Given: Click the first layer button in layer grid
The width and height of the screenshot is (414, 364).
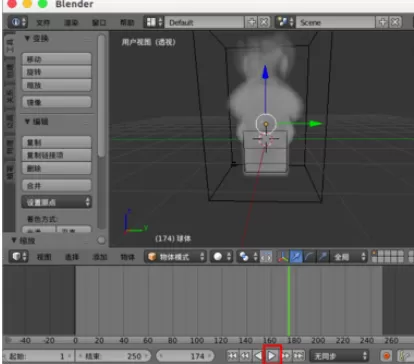Looking at the screenshot, I should click(x=374, y=253).
